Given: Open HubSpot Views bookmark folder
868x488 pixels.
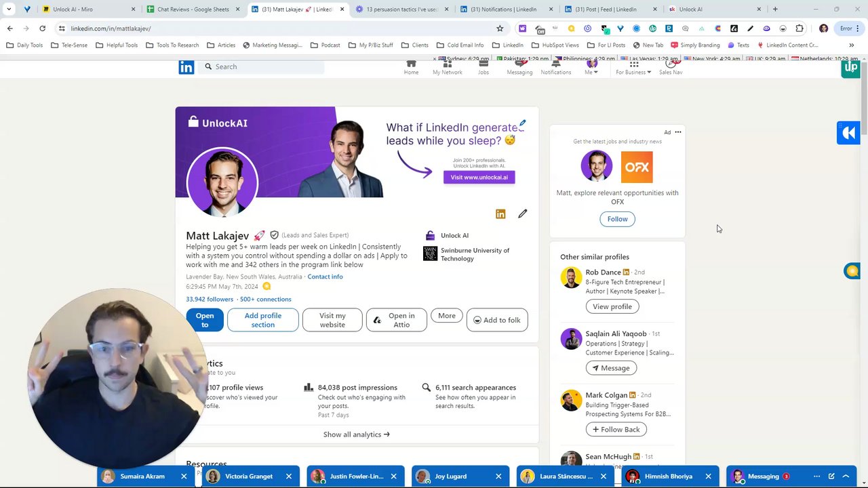Looking at the screenshot, I should (555, 45).
